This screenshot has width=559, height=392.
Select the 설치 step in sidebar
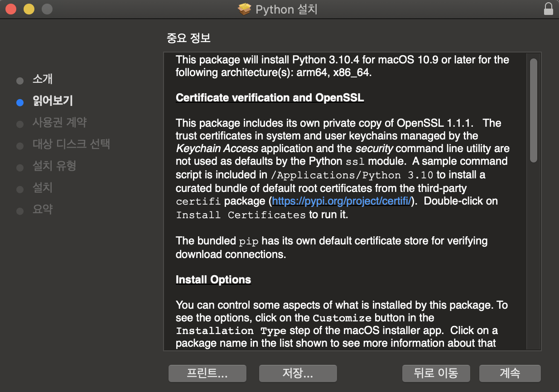click(x=43, y=187)
